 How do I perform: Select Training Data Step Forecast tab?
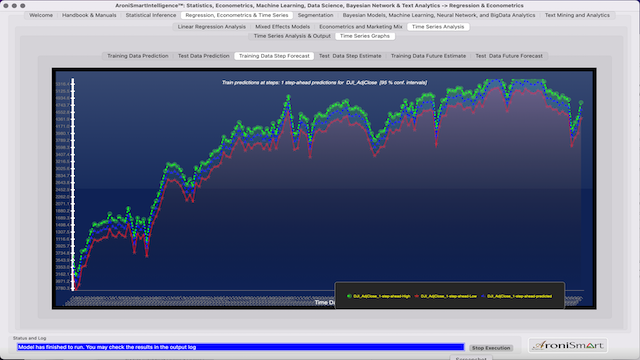[274, 56]
